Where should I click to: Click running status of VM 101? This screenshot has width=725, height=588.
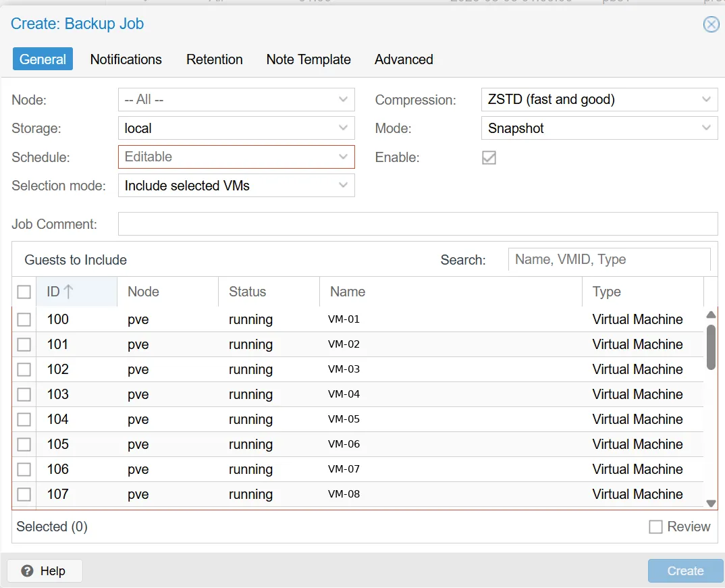point(250,345)
